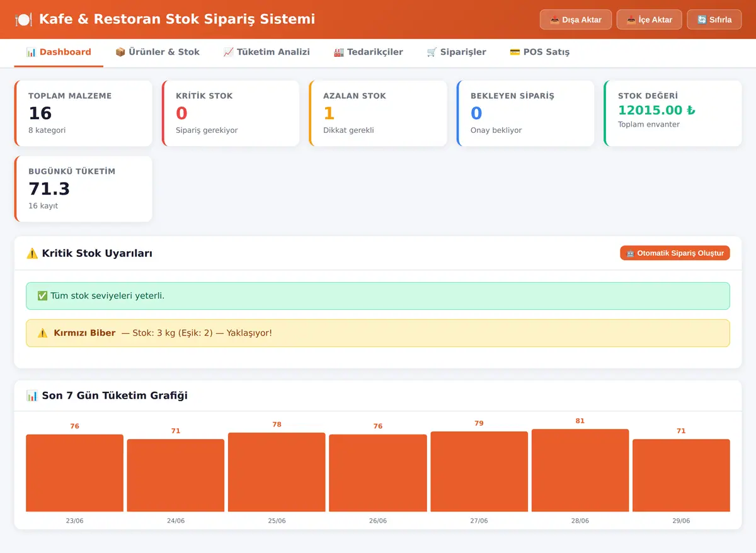Go to the Tedarikçiler tab
Image resolution: width=756 pixels, height=553 pixels.
(369, 52)
